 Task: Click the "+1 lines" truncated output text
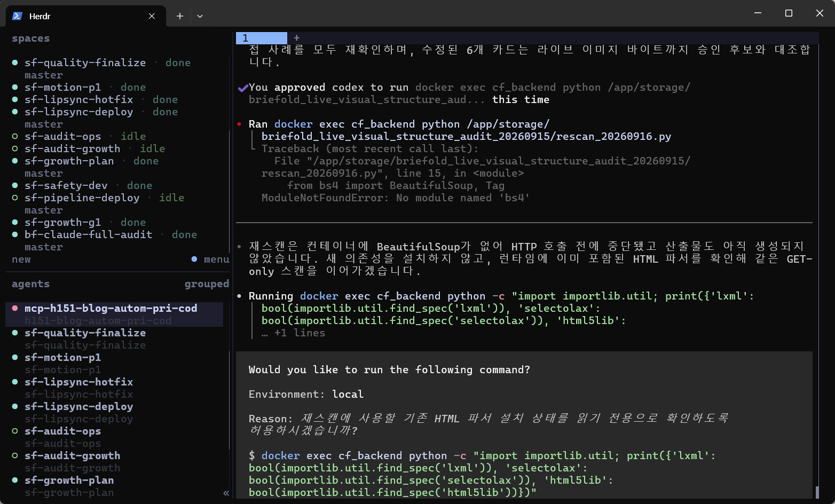tap(300, 333)
